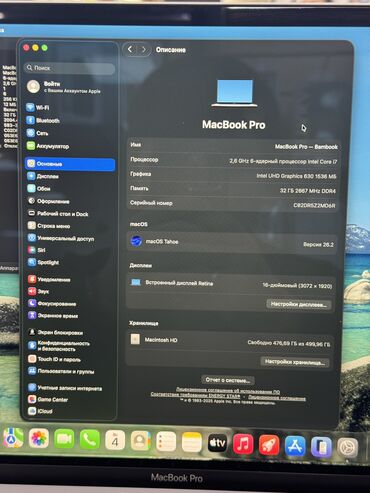Go to Уведомления notifications settings

coord(49,279)
